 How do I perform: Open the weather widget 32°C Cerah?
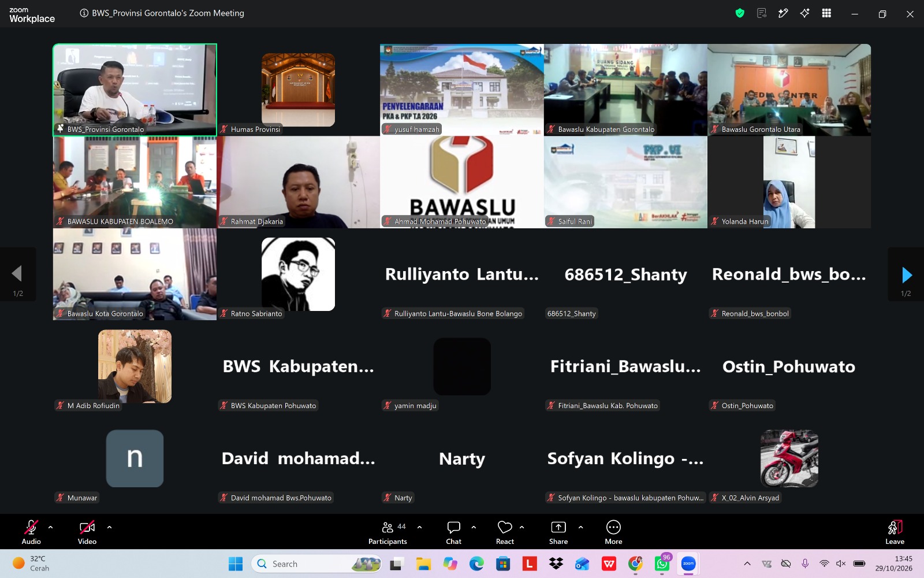point(32,564)
